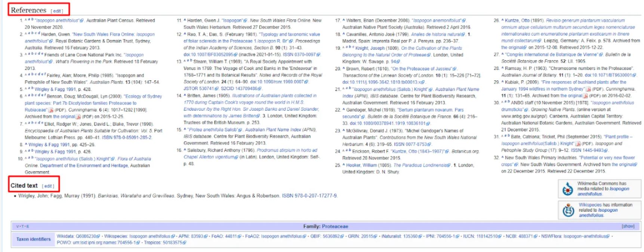Open IUCN identifier 118142510

pyautogui.click(x=489, y=236)
